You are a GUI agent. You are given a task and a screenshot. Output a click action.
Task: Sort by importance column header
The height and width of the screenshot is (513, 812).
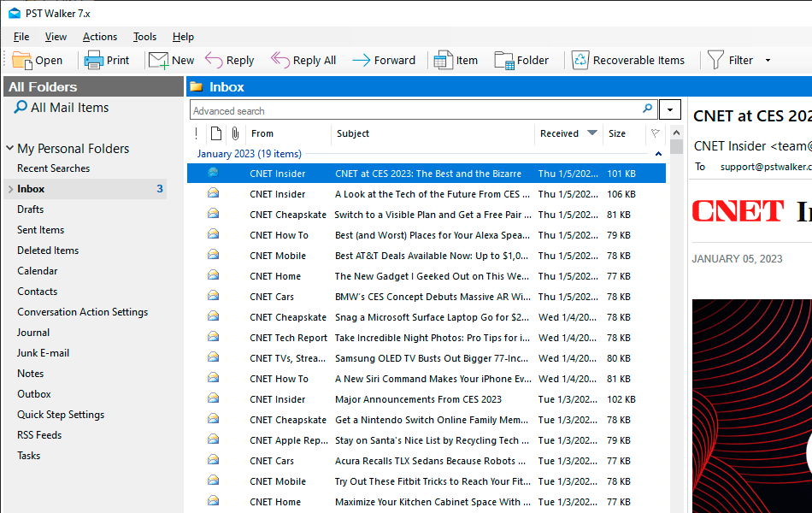(x=197, y=133)
